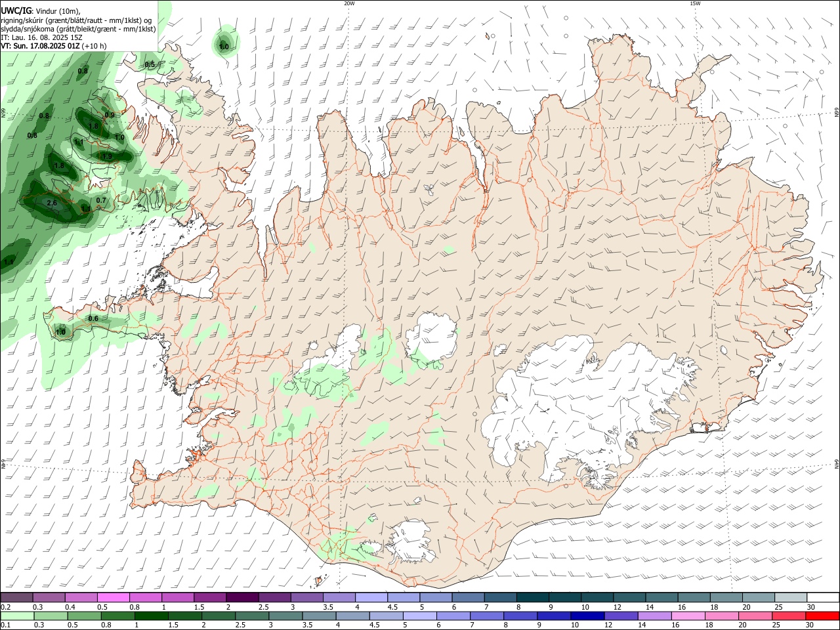The image size is (840, 630).
Task: Click the '1.9' precipitation value on the map
Action: coord(107,156)
